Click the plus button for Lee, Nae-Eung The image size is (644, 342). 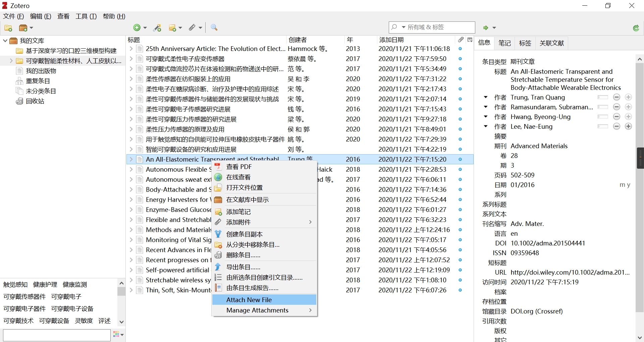click(629, 126)
